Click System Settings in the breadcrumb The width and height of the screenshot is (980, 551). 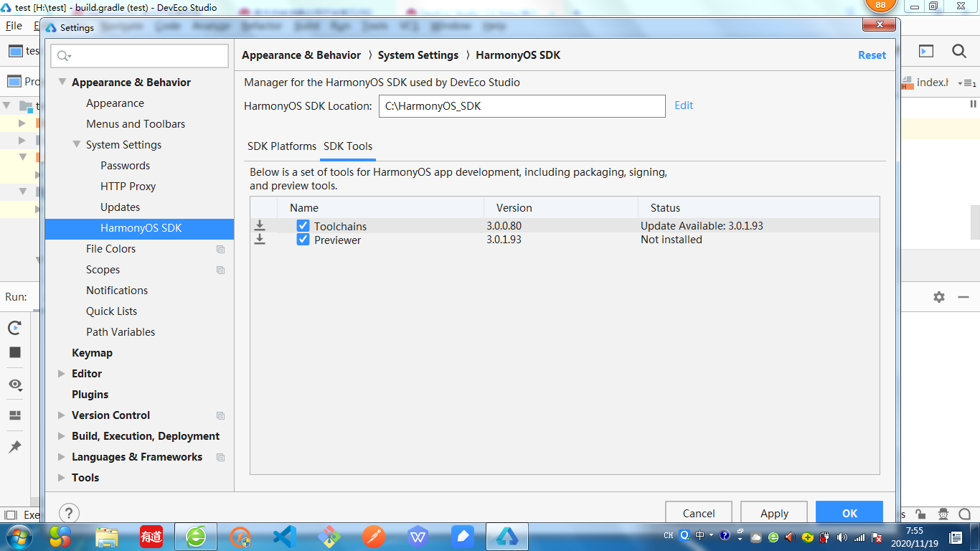click(x=418, y=55)
